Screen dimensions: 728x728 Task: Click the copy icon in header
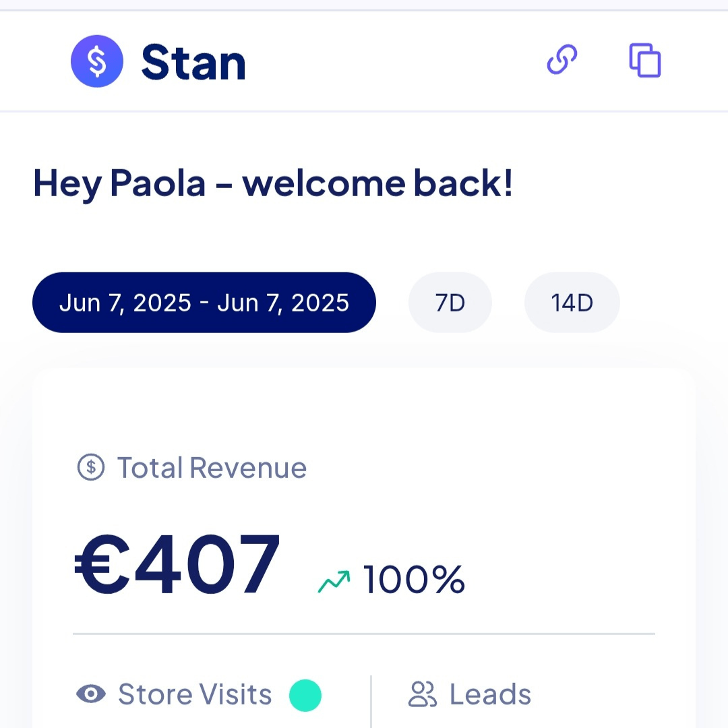pyautogui.click(x=645, y=61)
